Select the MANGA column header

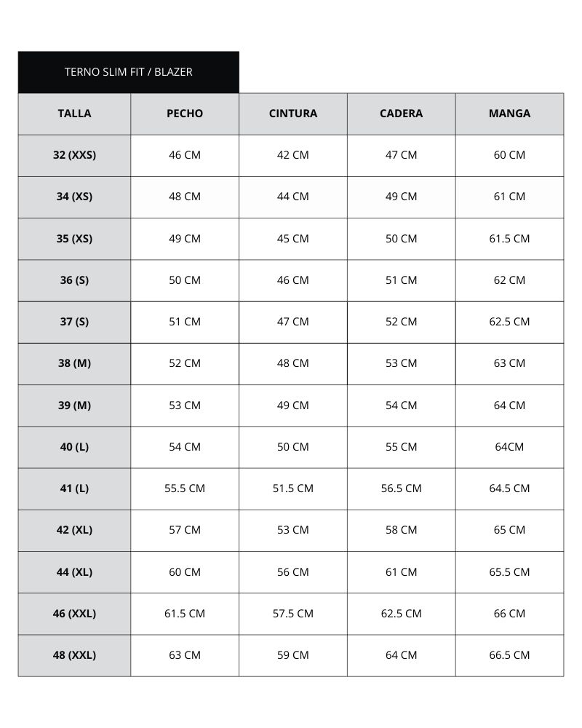(509, 114)
